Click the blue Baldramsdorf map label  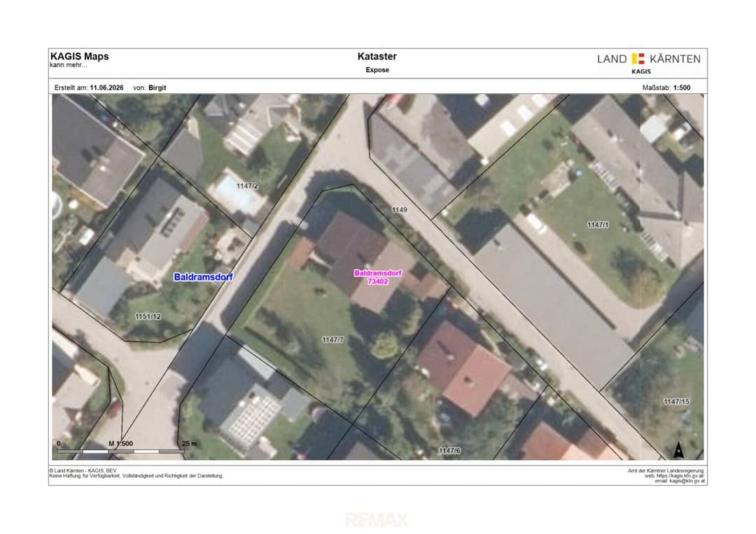click(x=203, y=277)
